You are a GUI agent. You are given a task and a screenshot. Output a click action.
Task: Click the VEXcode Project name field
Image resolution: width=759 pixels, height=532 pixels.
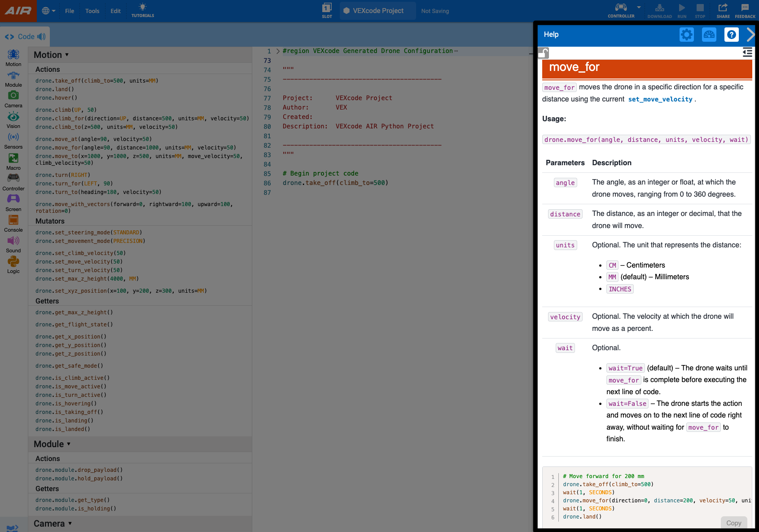[x=377, y=10]
